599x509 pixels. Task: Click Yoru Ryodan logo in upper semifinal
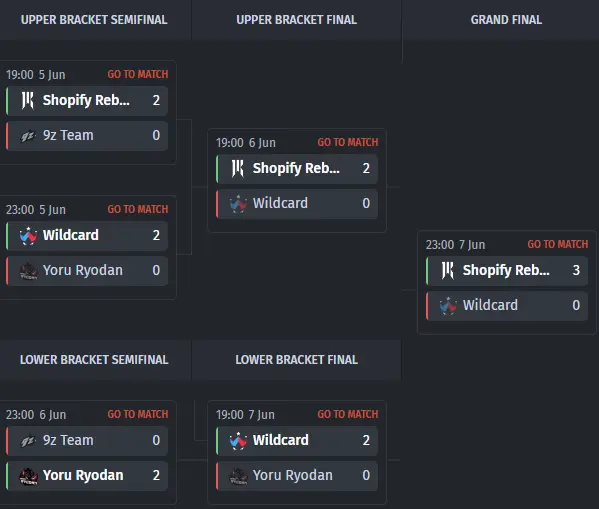[x=28, y=271]
